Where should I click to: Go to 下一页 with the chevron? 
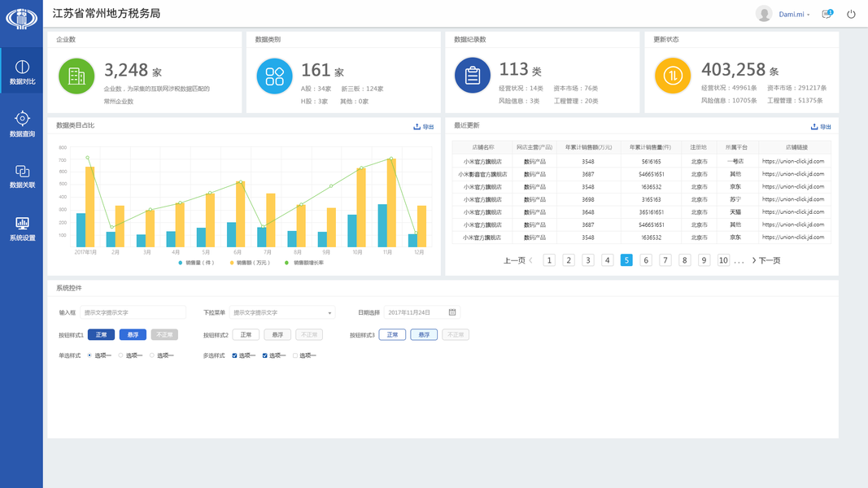tap(766, 260)
